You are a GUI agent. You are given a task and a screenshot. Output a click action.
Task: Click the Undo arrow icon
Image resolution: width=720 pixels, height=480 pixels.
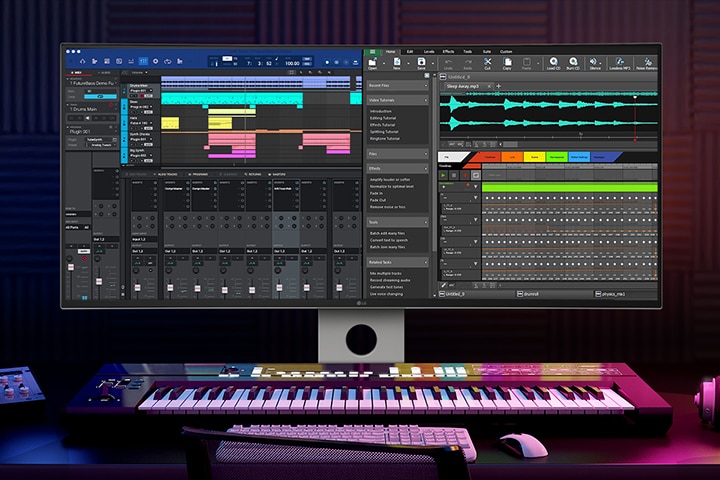pyautogui.click(x=449, y=63)
